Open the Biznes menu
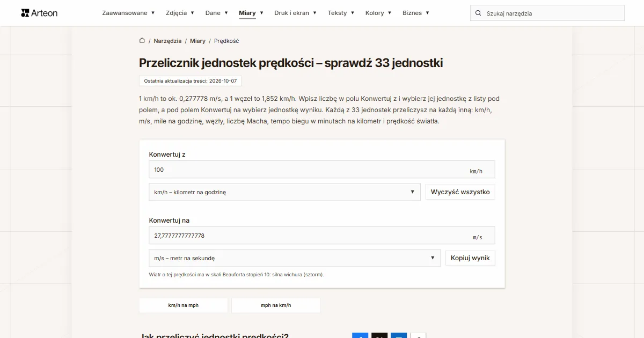 click(x=416, y=13)
